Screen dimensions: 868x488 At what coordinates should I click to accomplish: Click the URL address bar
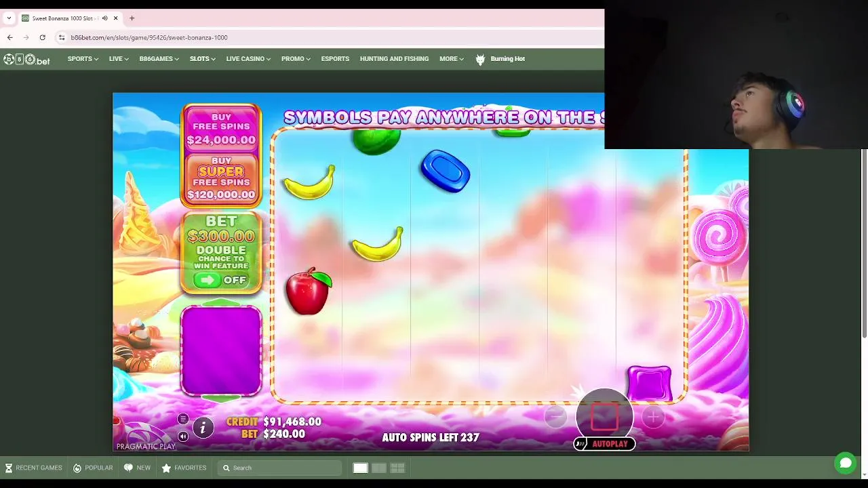325,37
